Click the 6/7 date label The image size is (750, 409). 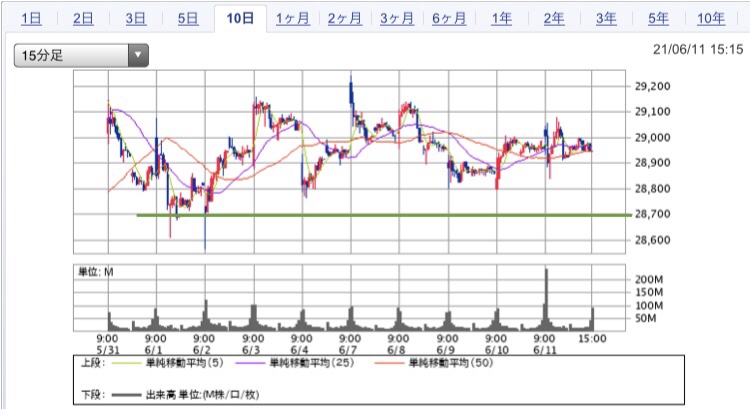[x=348, y=350]
